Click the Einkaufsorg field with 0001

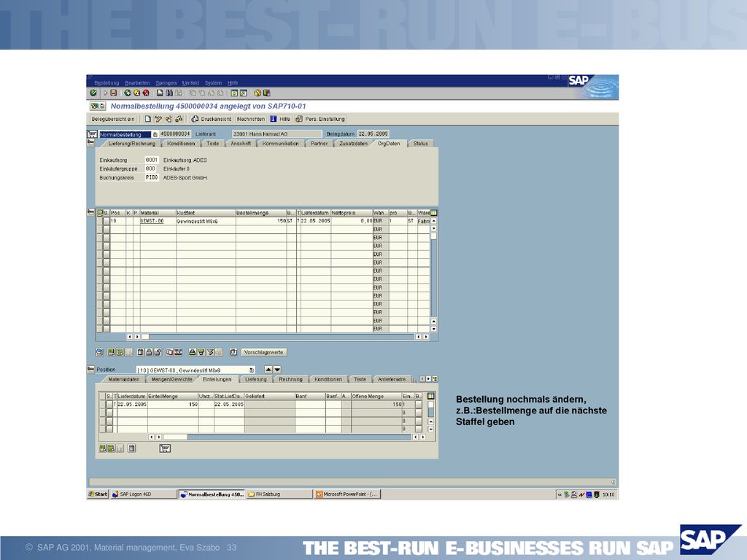[151, 160]
